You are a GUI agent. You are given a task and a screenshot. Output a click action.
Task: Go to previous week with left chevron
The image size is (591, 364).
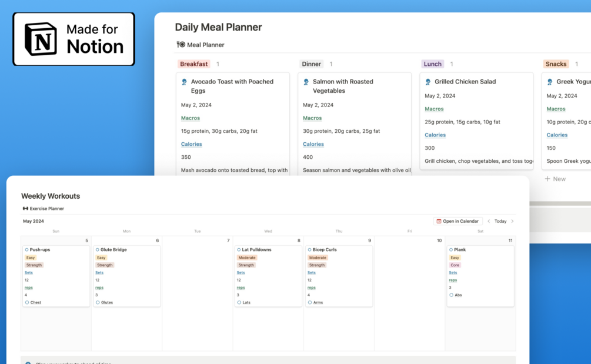(x=489, y=222)
